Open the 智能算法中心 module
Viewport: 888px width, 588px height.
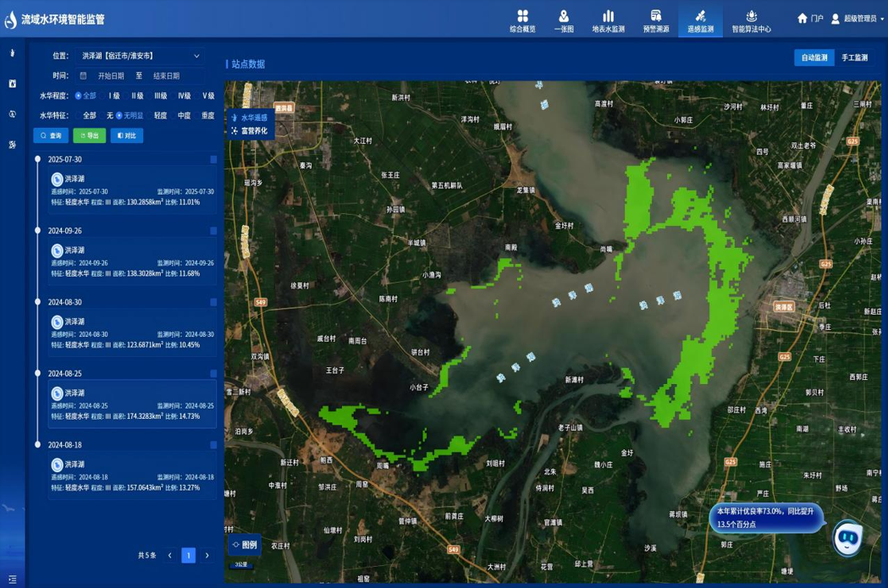coord(751,20)
